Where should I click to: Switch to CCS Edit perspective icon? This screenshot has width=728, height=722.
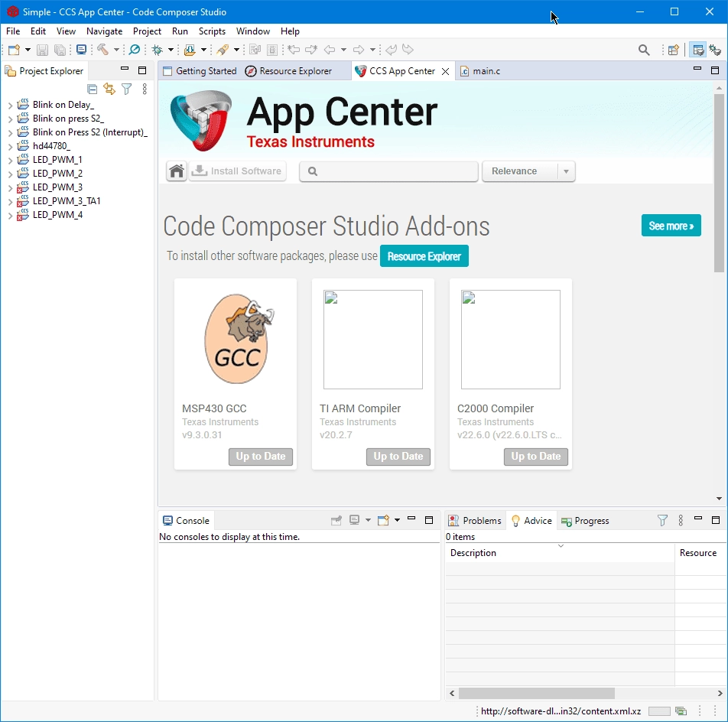(698, 50)
